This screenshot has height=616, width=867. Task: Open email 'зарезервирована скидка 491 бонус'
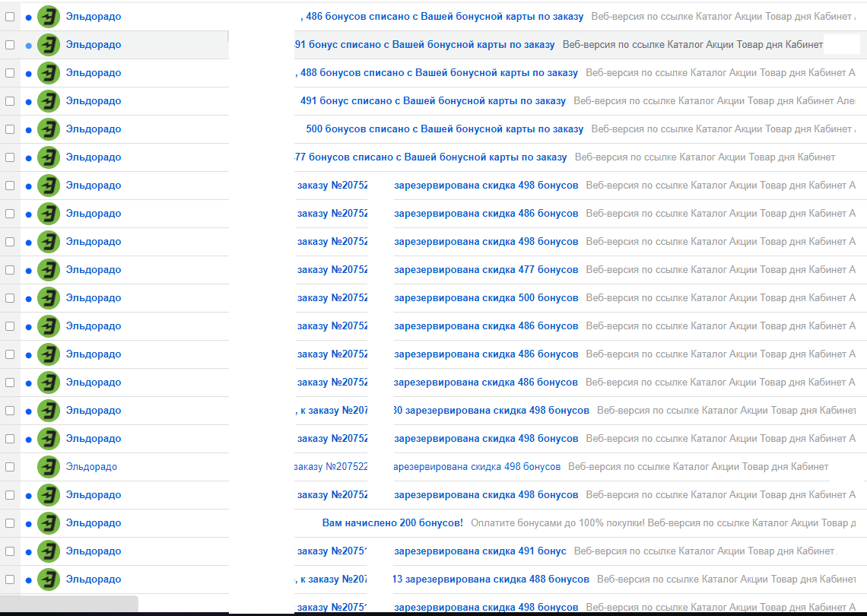coord(480,551)
